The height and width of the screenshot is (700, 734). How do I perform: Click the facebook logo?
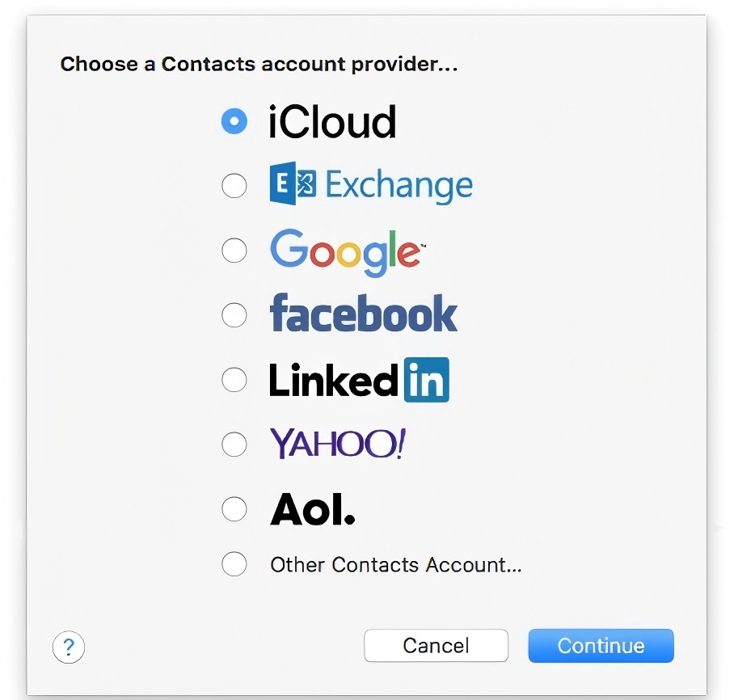(363, 314)
